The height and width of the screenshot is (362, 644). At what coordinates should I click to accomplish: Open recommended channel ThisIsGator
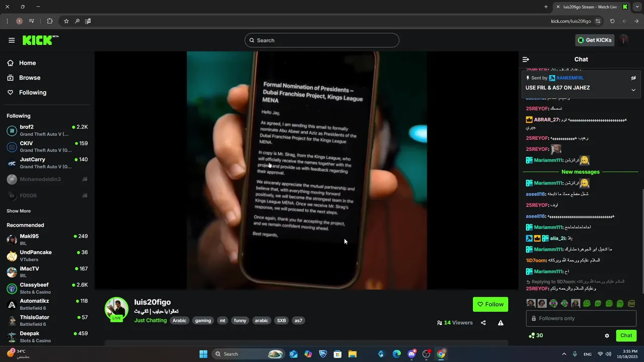(47, 321)
